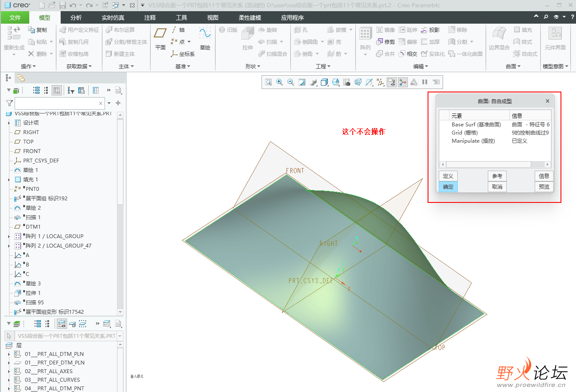Screen dimensions: 576x392
Task: Select the Plane (平面) datum tool
Action: click(x=160, y=38)
